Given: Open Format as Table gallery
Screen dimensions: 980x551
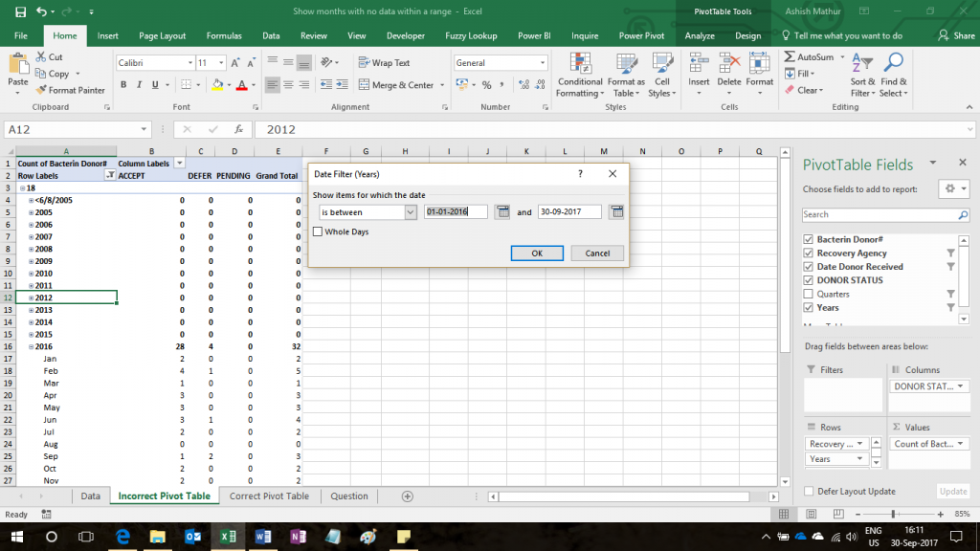Looking at the screenshot, I should [626, 75].
